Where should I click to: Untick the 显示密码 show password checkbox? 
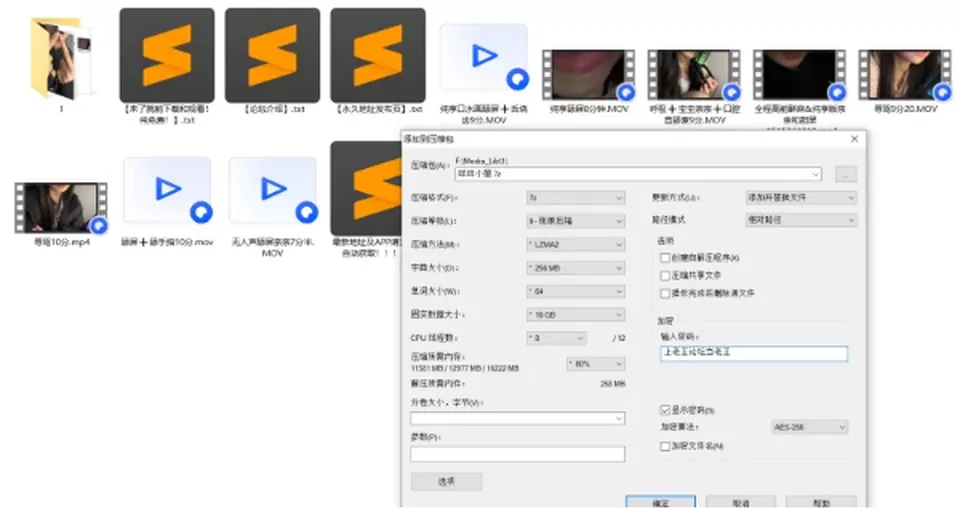(x=665, y=410)
